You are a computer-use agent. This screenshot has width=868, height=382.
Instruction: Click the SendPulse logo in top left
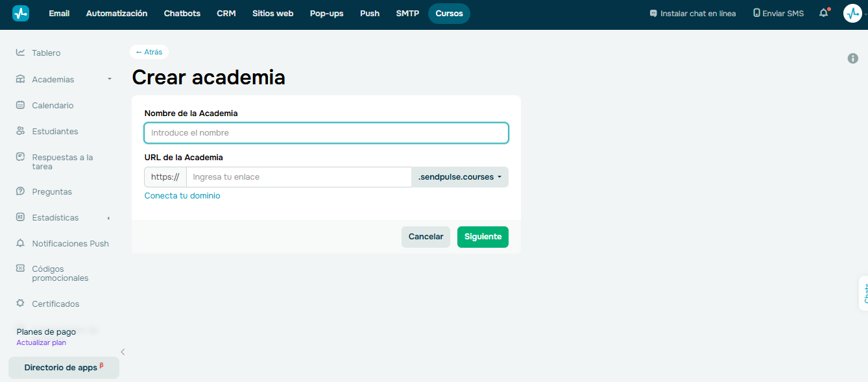20,13
